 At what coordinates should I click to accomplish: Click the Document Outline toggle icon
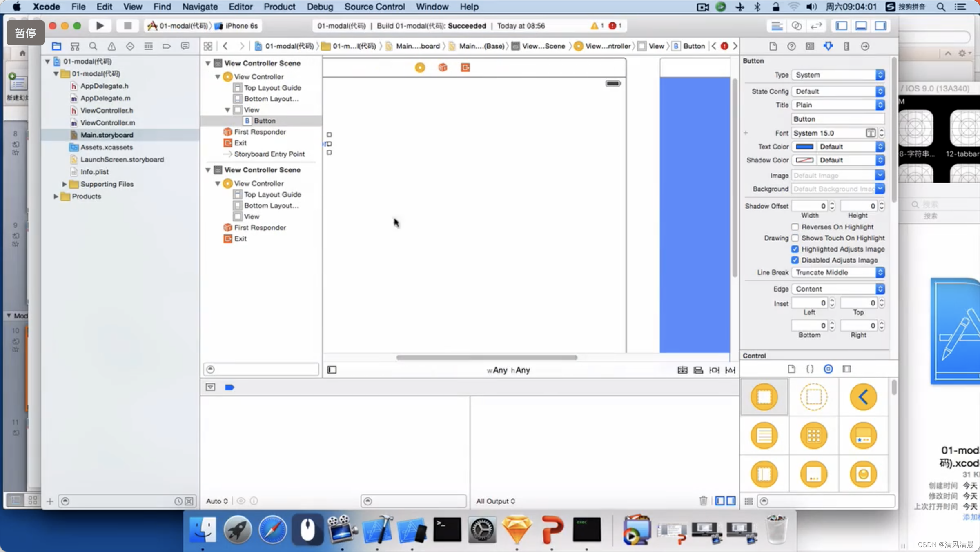click(x=332, y=369)
